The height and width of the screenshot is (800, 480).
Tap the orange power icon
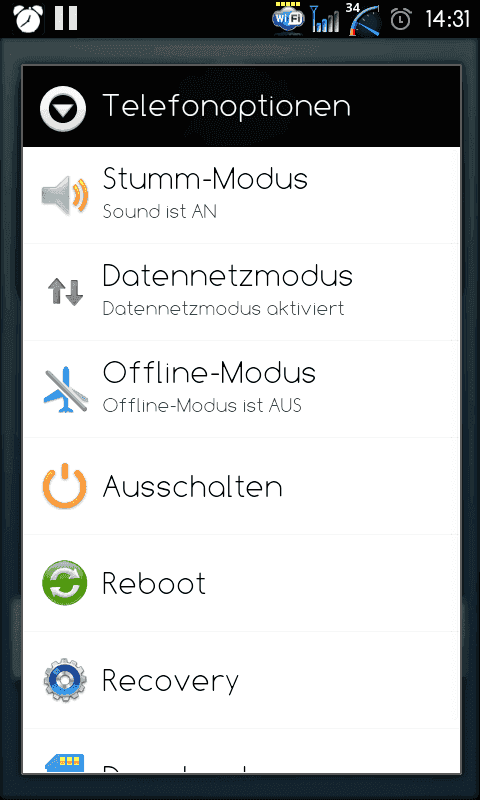click(64, 486)
